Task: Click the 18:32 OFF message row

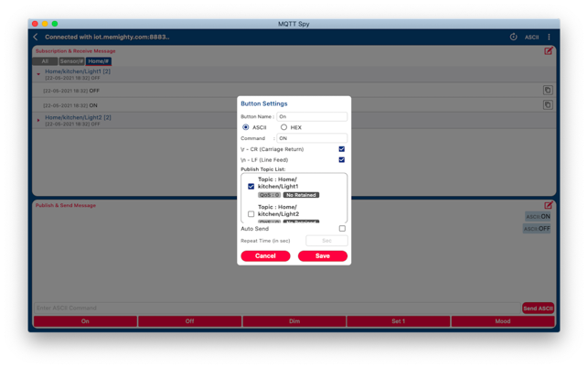Action: coord(294,91)
